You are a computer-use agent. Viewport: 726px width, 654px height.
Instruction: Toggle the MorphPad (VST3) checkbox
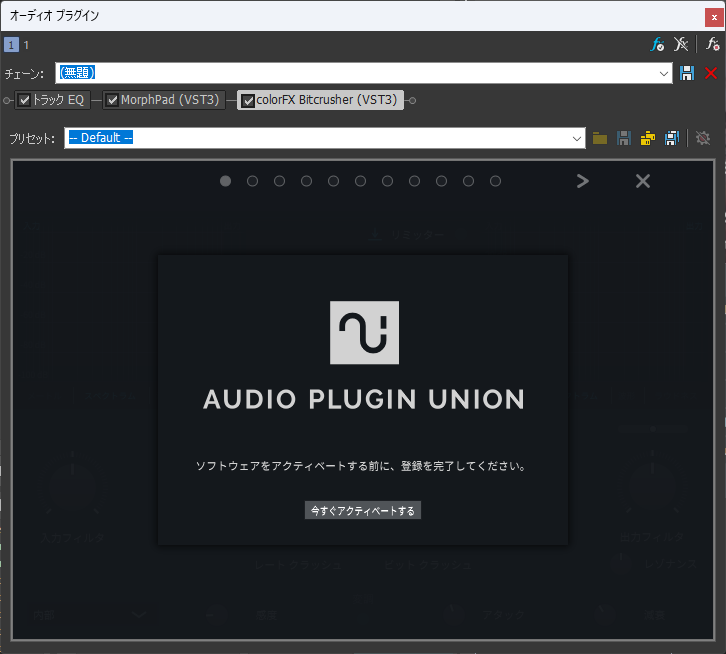pyautogui.click(x=113, y=100)
